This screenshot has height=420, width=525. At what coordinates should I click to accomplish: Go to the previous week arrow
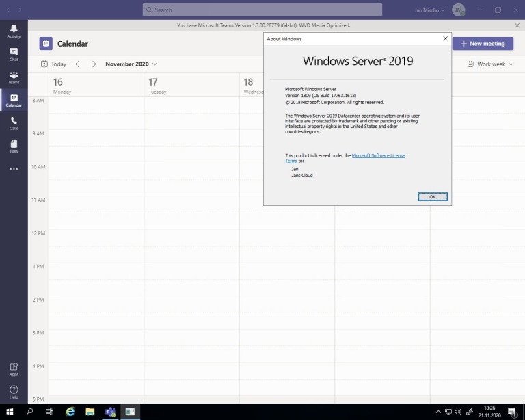pyautogui.click(x=77, y=64)
